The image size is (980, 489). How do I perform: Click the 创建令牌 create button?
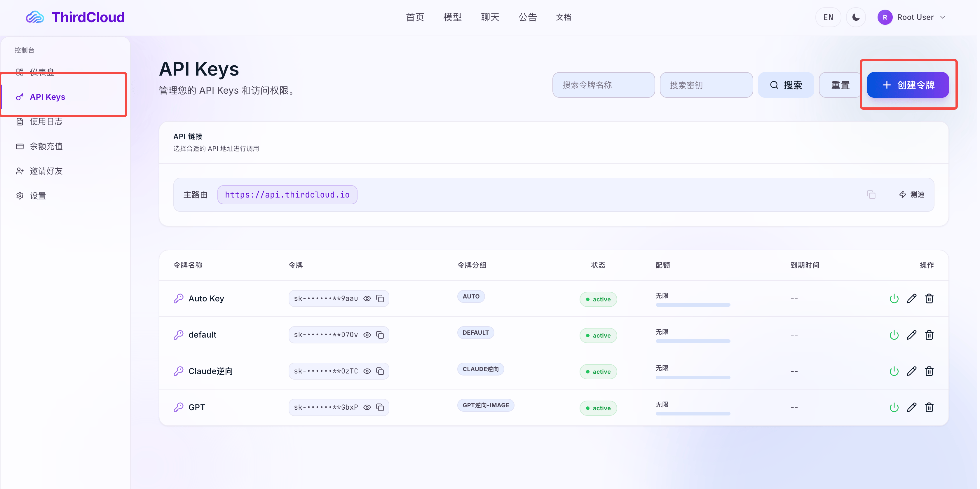coord(908,85)
